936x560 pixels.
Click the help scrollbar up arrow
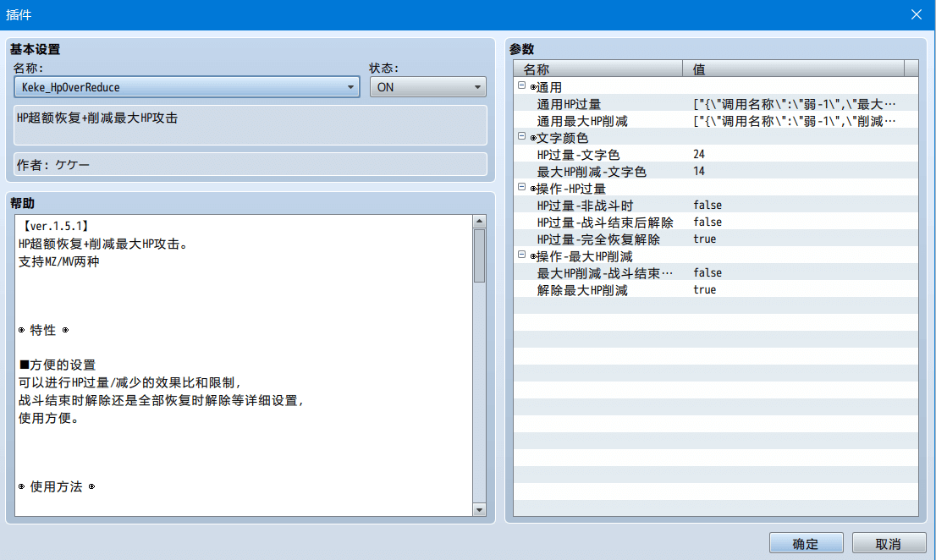479,222
